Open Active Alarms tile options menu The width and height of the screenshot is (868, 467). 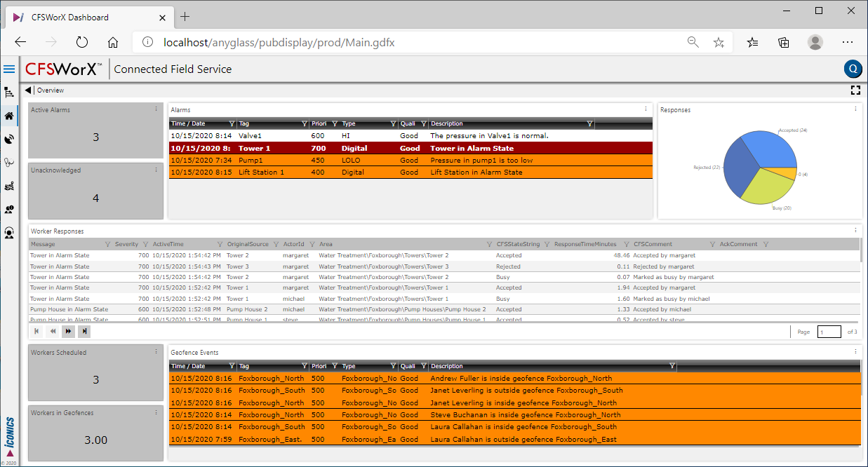click(156, 109)
